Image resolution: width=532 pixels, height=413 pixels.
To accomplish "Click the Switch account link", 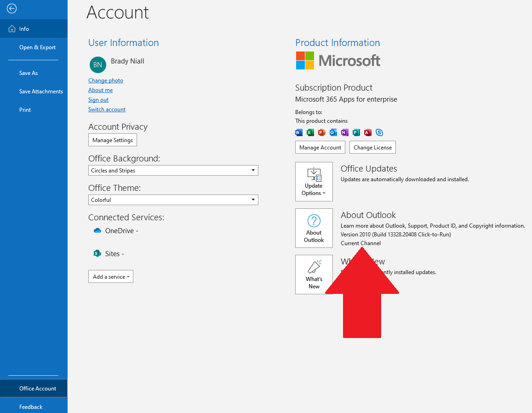I will click(107, 109).
